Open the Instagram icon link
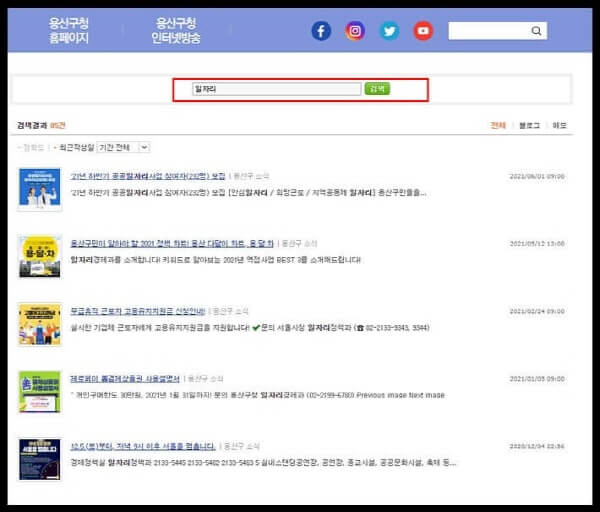 [x=355, y=31]
